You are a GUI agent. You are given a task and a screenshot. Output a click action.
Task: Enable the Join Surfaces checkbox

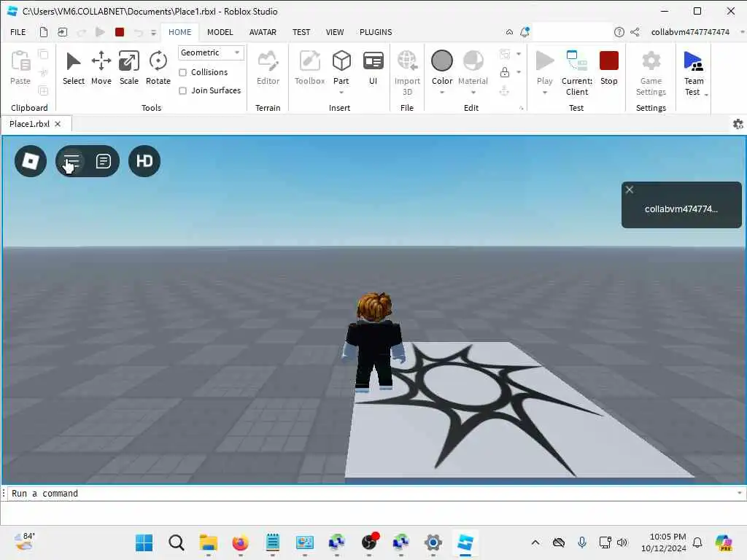pyautogui.click(x=182, y=90)
